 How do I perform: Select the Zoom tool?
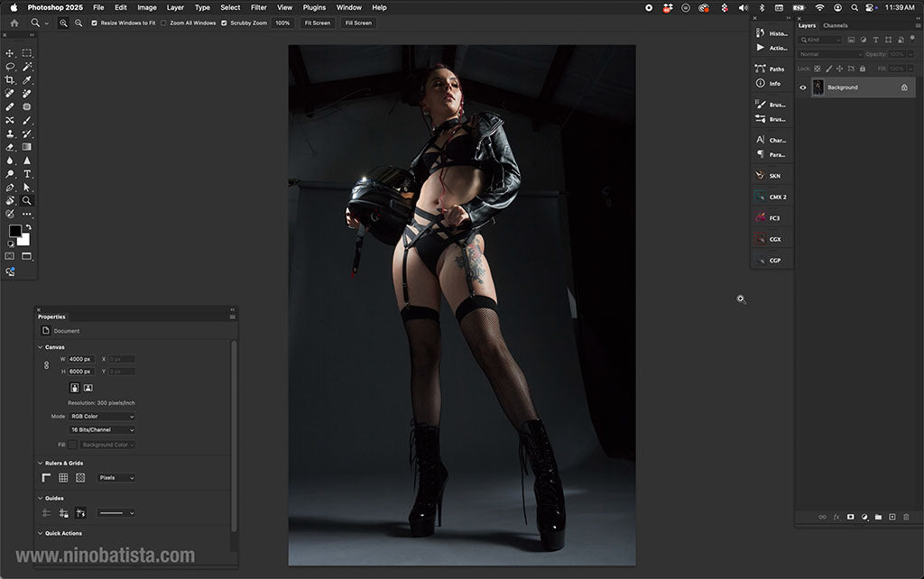point(26,200)
